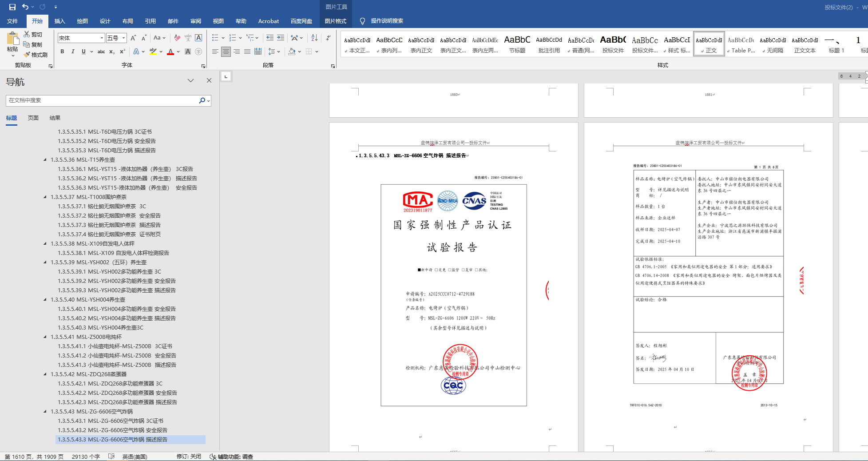
Task: Collapse the 1.3.5.5.43 MSL-ZG-6606空气炸锅 heading
Action: (45, 411)
